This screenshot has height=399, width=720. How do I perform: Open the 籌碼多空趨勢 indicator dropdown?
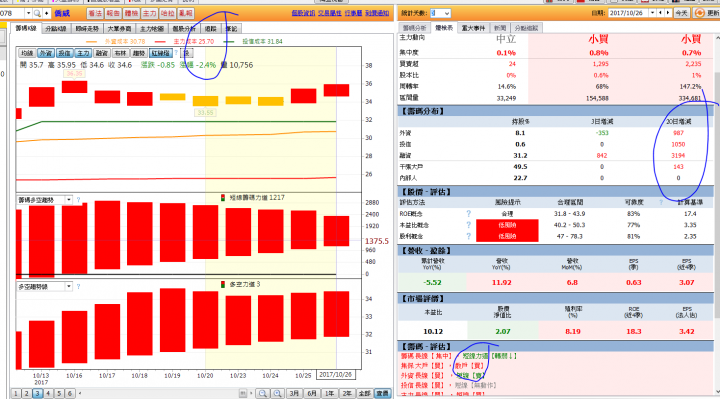tap(68, 200)
